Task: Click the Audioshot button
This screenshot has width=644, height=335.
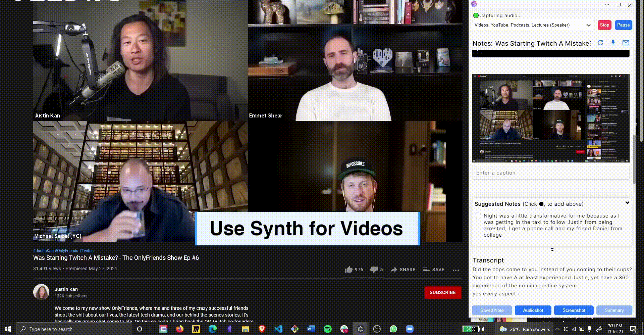Action: 533,310
